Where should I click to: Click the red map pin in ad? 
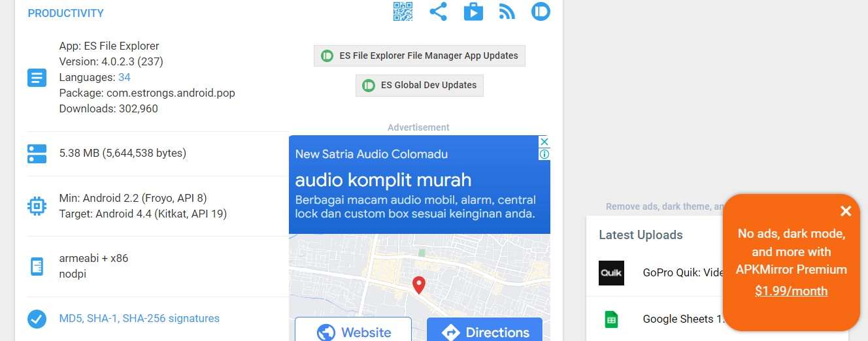click(x=419, y=285)
